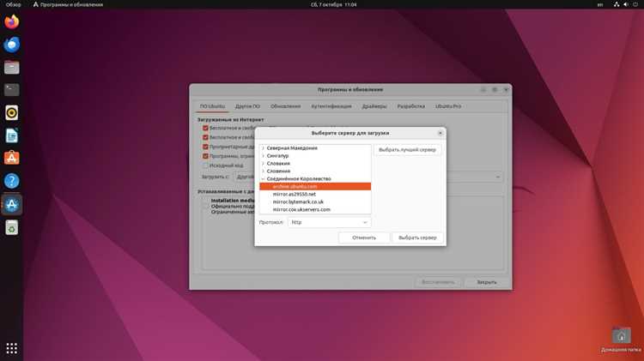Show applications grid at dock bottom
644x361 pixels.
11,348
